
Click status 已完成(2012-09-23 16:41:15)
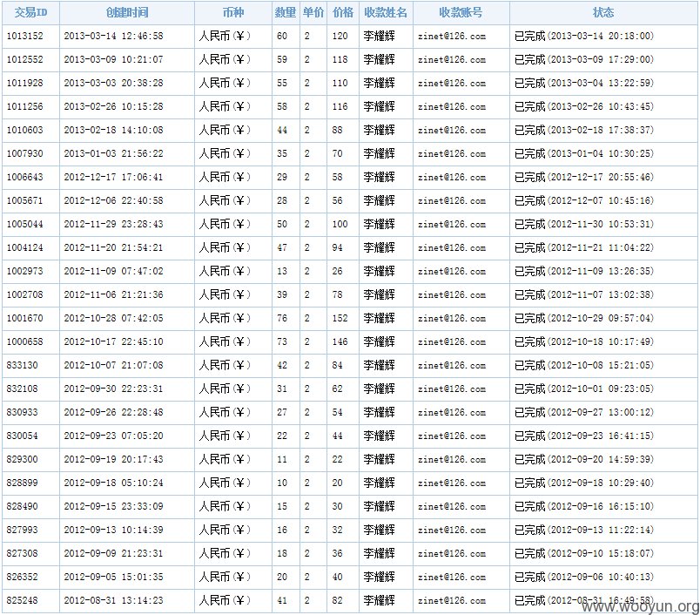point(584,436)
